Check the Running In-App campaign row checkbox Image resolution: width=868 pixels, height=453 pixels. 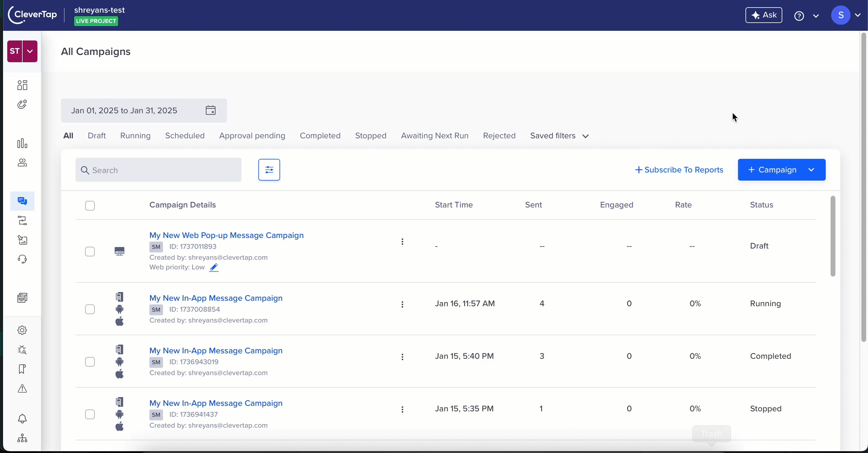90,310
